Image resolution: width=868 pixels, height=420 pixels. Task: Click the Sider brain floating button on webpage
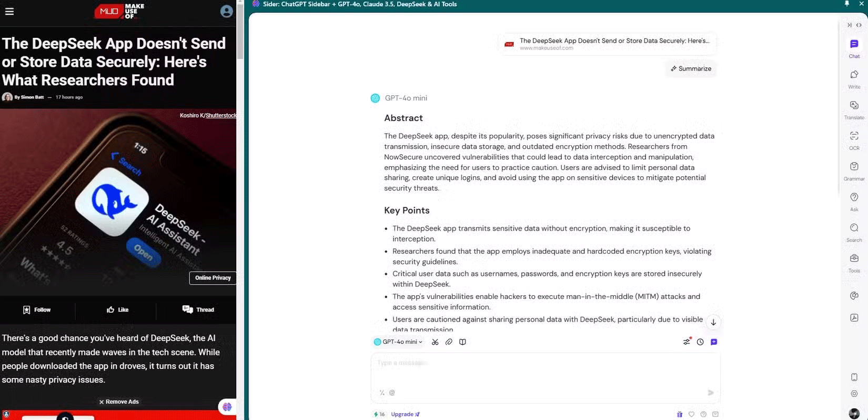(x=227, y=407)
